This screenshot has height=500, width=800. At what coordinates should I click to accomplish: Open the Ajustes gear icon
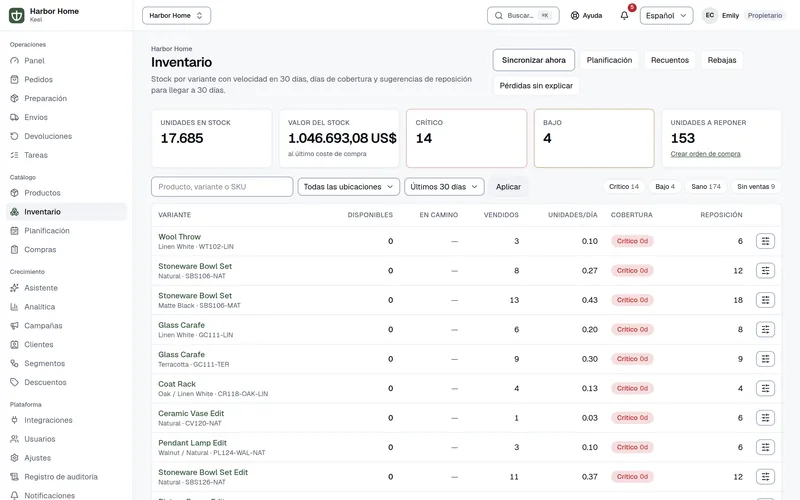(x=14, y=458)
